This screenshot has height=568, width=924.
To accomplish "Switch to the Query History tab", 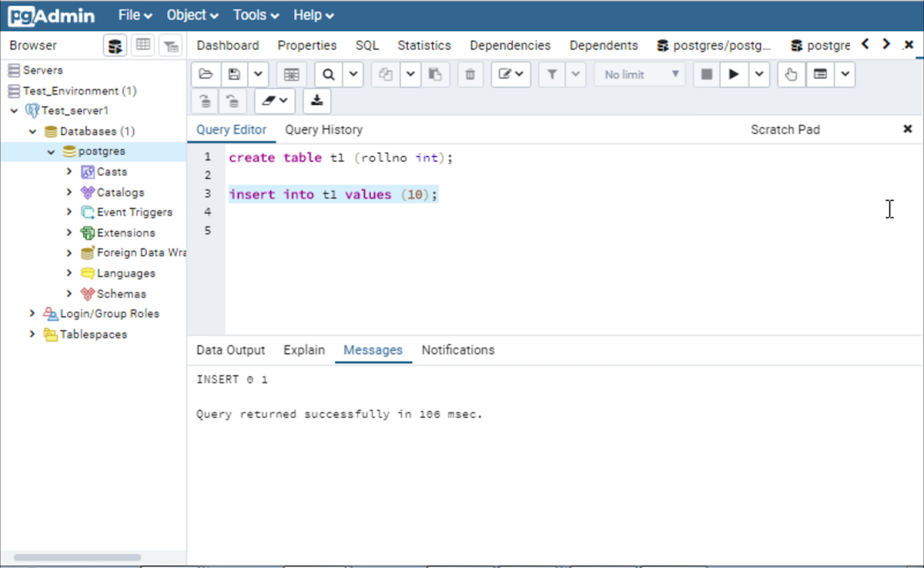I will click(x=323, y=130).
